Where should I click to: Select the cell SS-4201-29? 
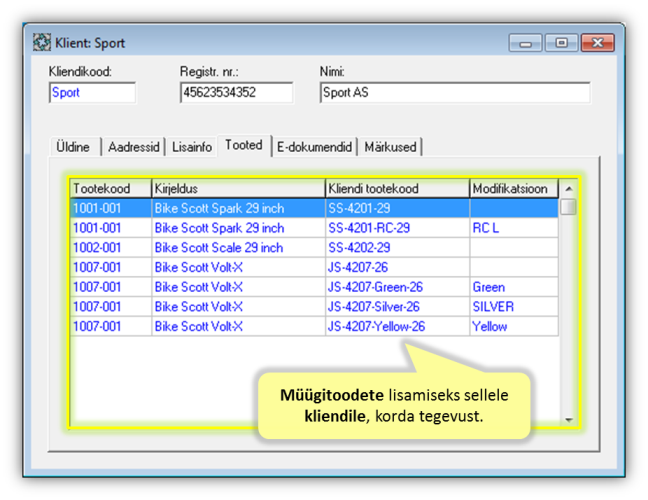[398, 208]
